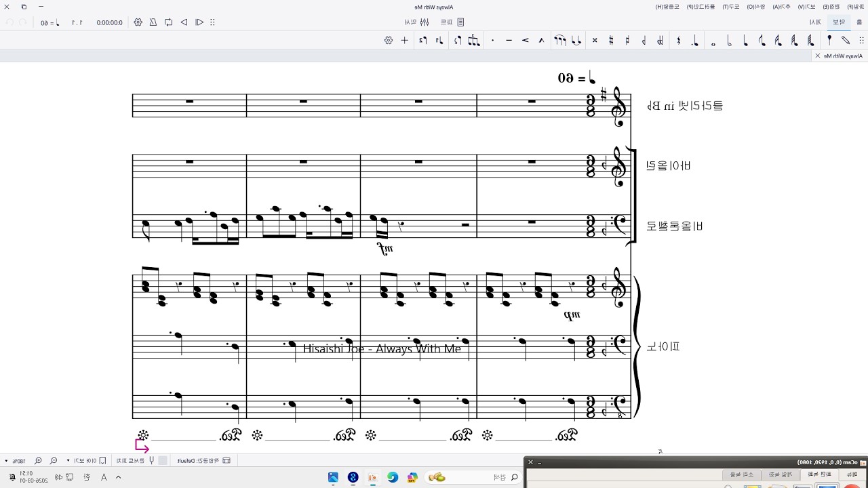Click the playback tempo = 60 display
The height and width of the screenshot is (488, 868).
(x=50, y=22)
